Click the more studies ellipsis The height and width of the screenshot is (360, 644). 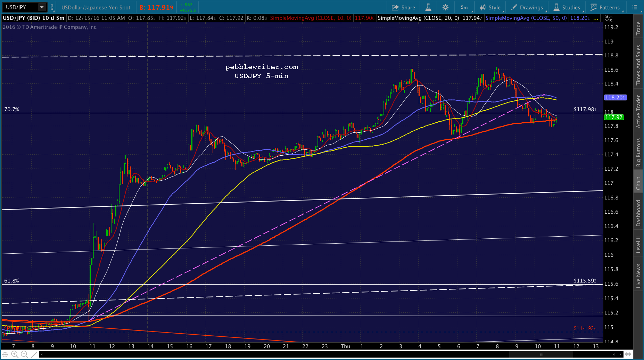point(596,18)
